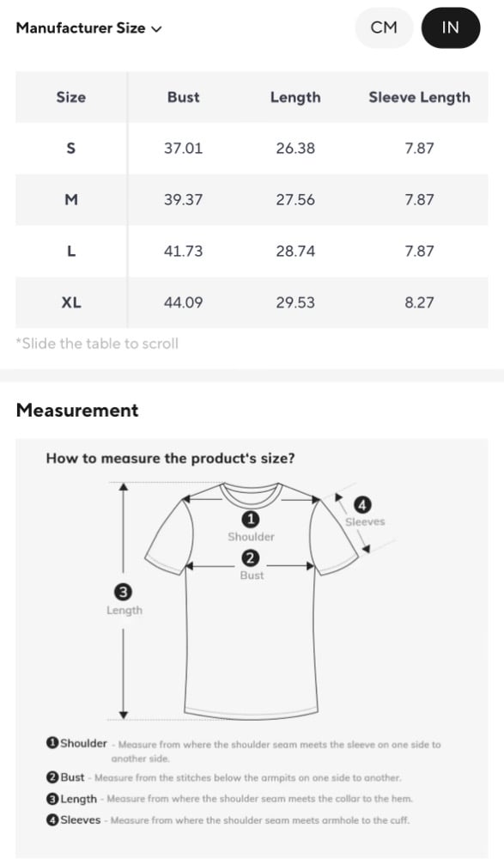Click the S bust value 37.01
This screenshot has width=504, height=859.
[184, 148]
